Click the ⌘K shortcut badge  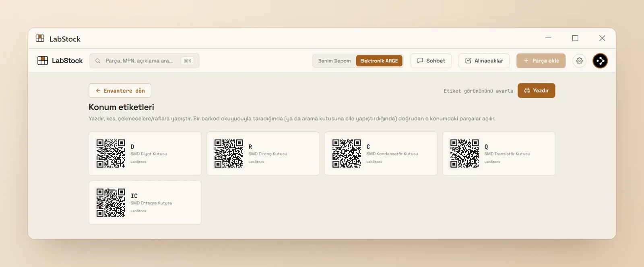[187, 61]
